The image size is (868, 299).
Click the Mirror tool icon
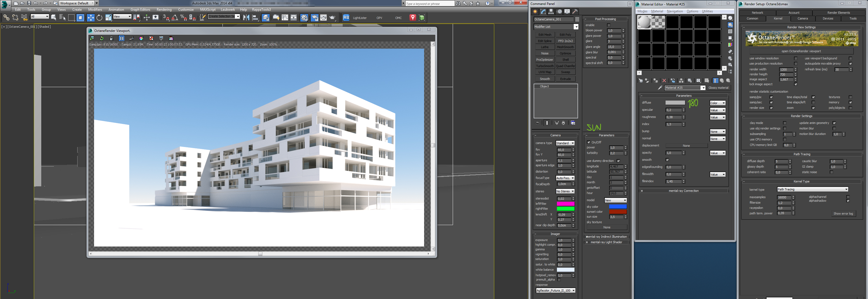point(246,18)
